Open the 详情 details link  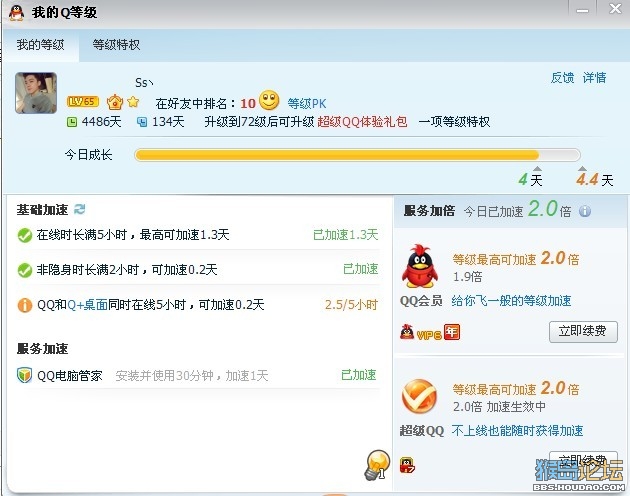pyautogui.click(x=595, y=78)
